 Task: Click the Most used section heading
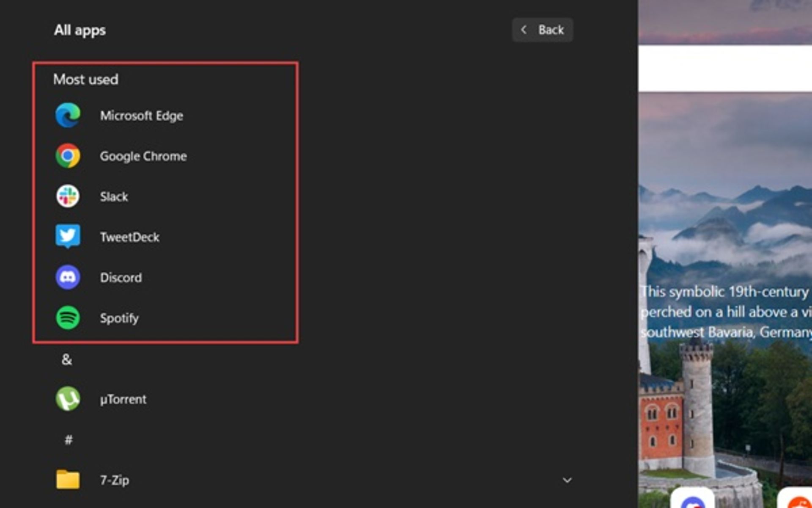(x=86, y=80)
